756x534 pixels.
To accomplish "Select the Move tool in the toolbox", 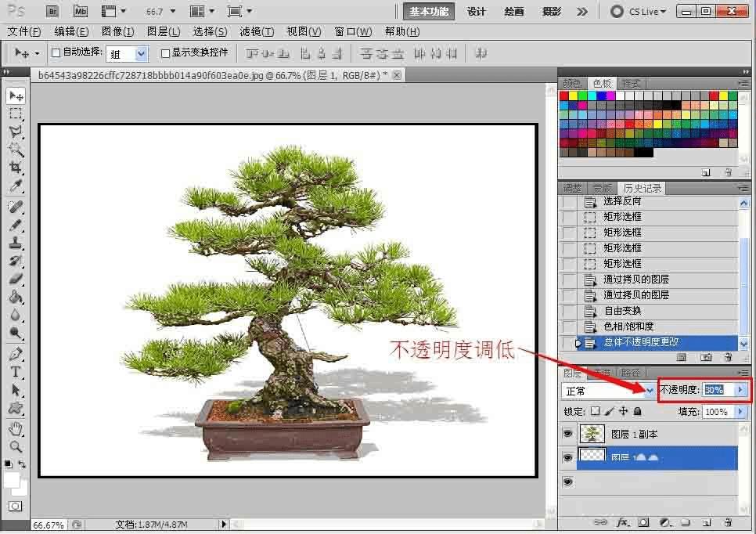I will pyautogui.click(x=16, y=96).
